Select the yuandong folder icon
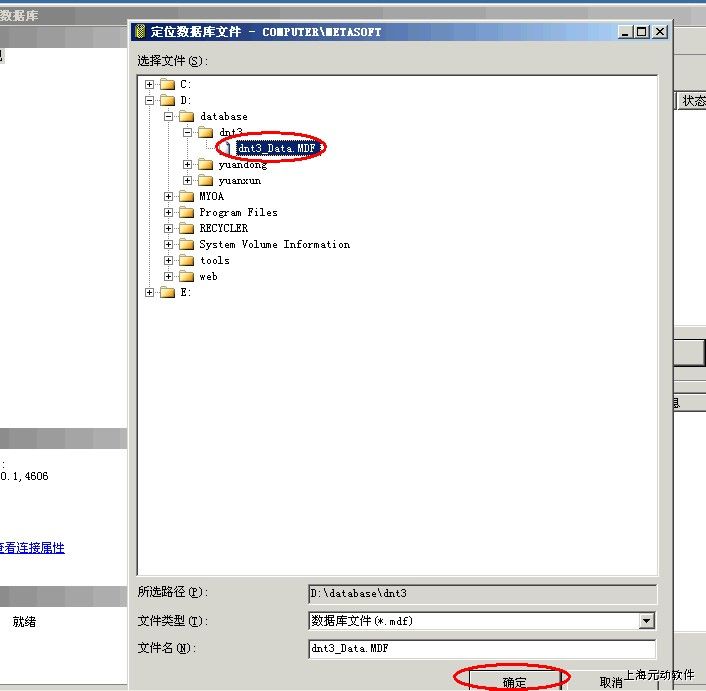The width and height of the screenshot is (706, 691). tap(205, 165)
